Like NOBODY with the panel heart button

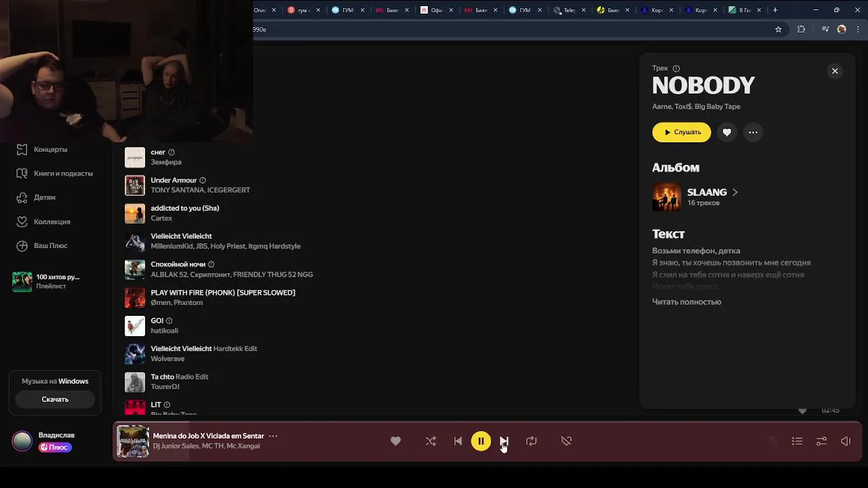pos(727,132)
